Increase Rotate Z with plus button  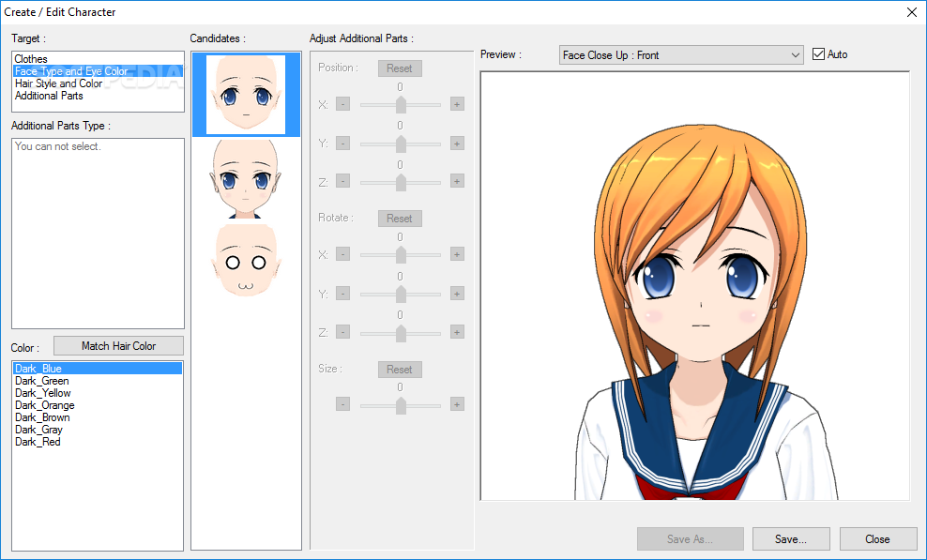(x=457, y=332)
